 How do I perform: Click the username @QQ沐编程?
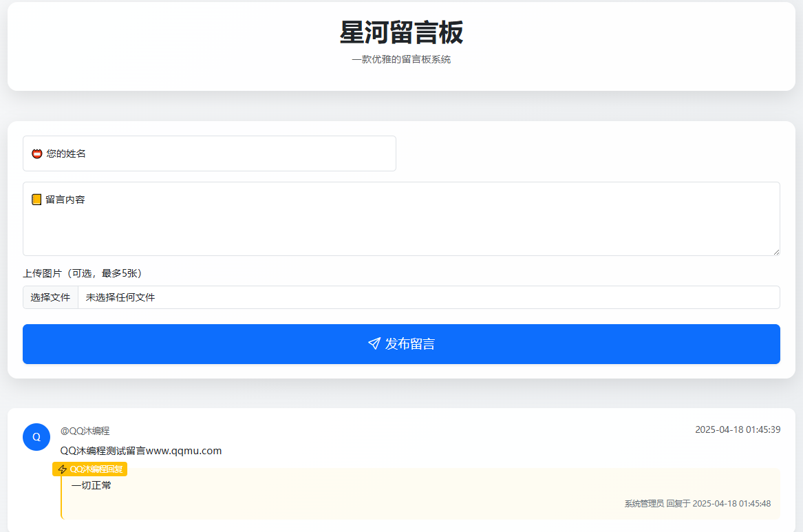85,431
